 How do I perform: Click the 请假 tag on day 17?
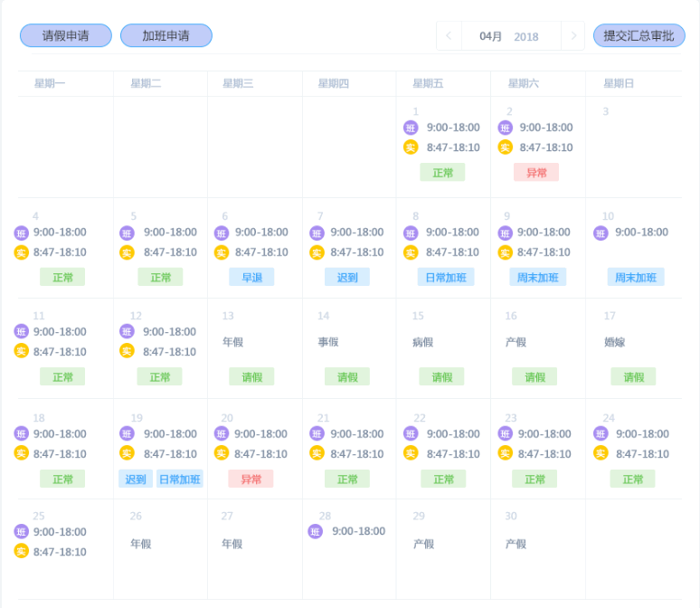633,376
